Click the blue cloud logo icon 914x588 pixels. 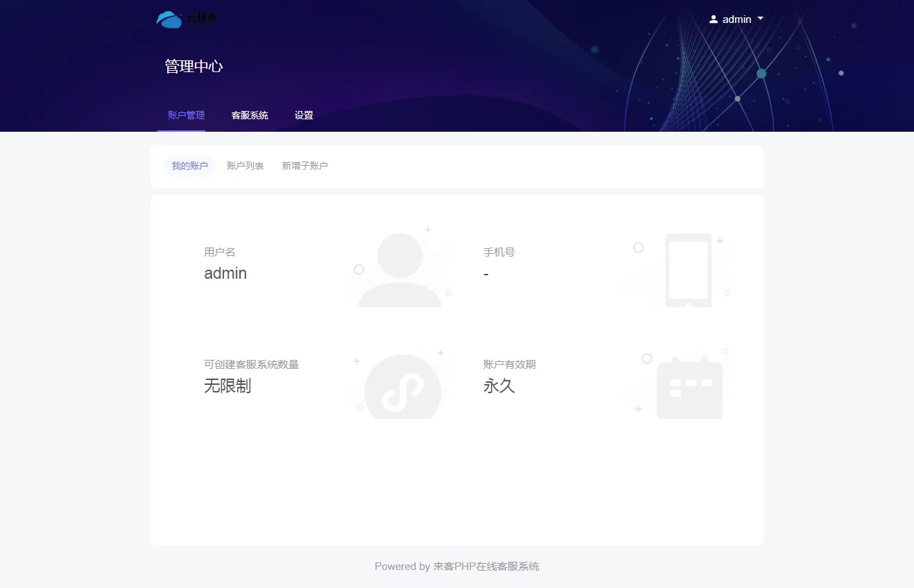click(x=169, y=19)
